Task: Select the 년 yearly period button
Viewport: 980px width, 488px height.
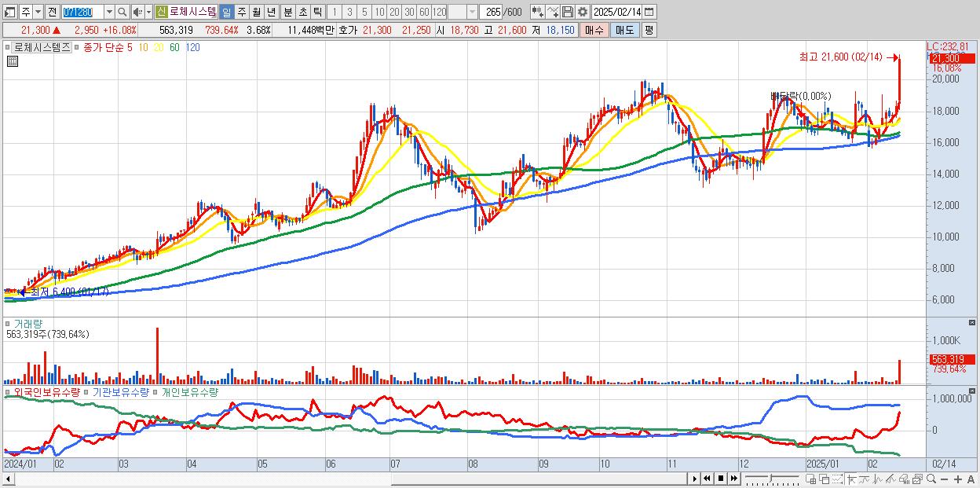Action: pos(272,12)
